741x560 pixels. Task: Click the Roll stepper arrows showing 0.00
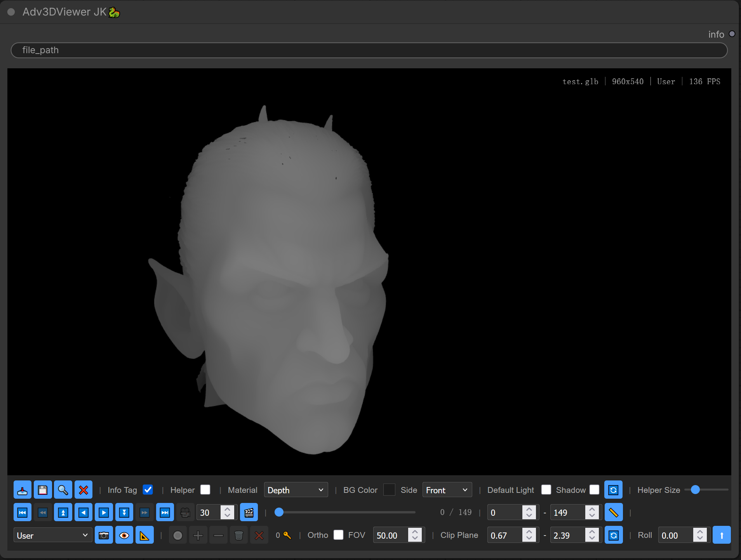(700, 535)
